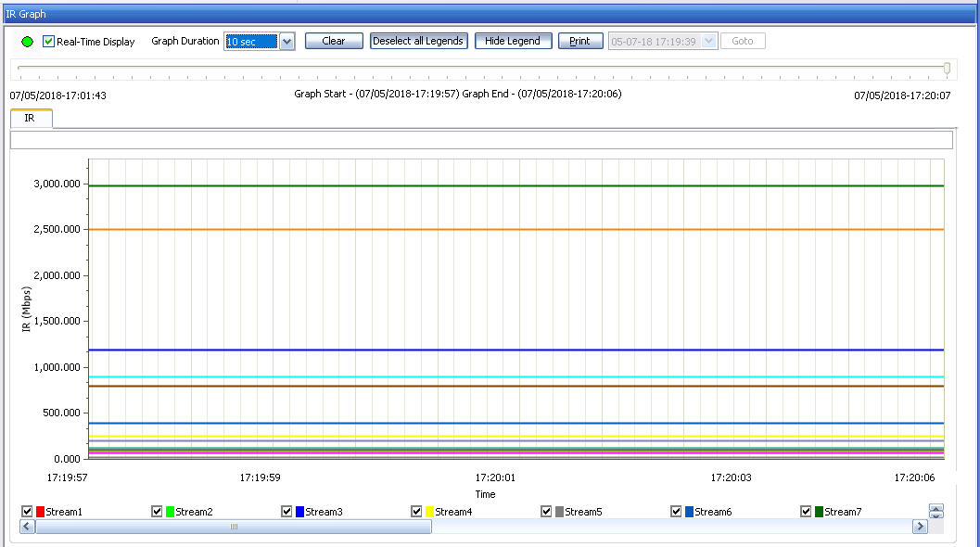Click the blue Stream3 color swatch
The height and width of the screenshot is (547, 980).
[x=300, y=512]
